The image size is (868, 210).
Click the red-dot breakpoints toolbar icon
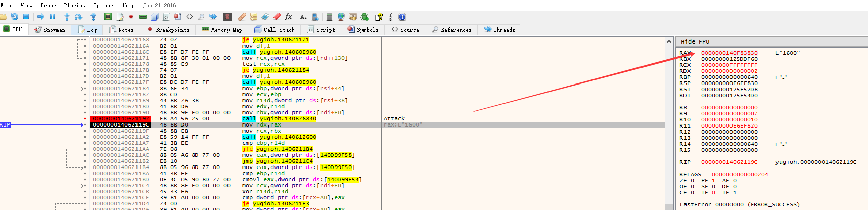coord(131,17)
